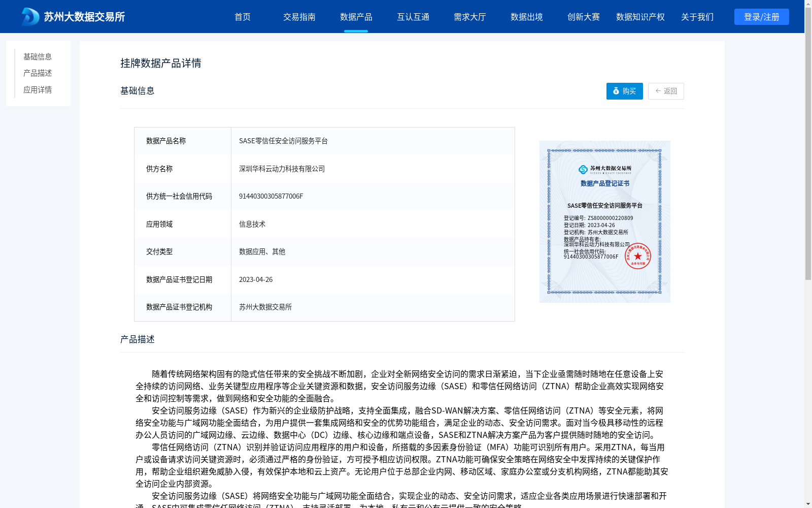
Task: Open the data product certificate thumbnail
Action: (x=604, y=221)
